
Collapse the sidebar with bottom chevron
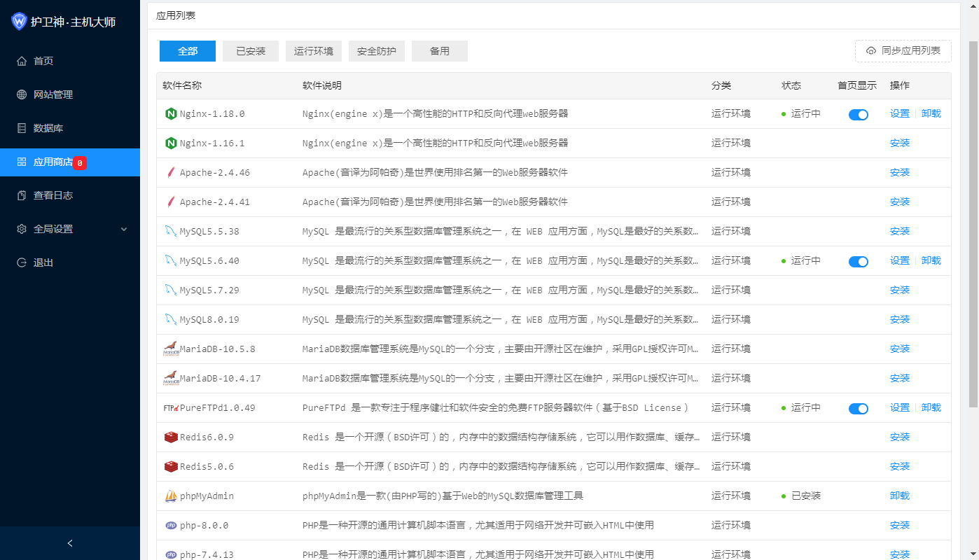pyautogui.click(x=70, y=543)
